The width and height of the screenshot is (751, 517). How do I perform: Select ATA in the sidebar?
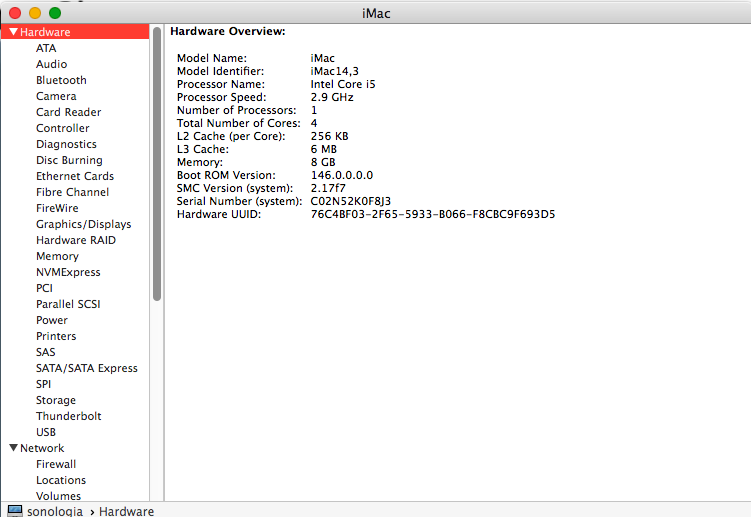46,48
